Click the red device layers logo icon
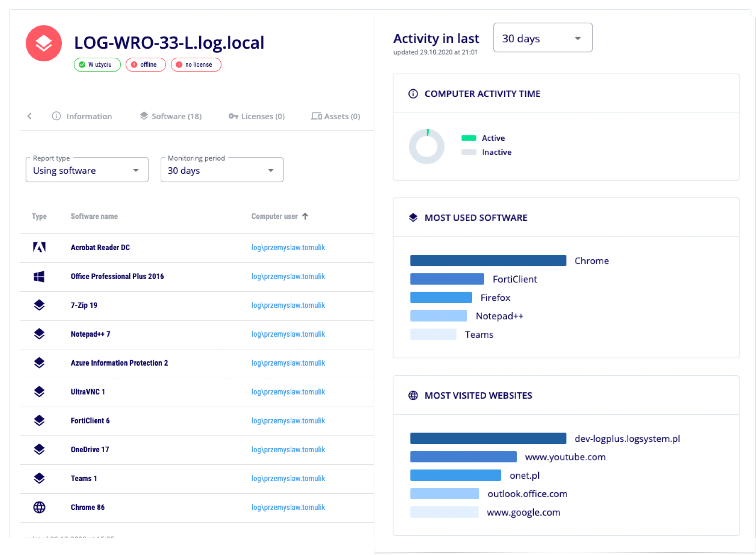This screenshot has height=555, width=756. coord(44,43)
